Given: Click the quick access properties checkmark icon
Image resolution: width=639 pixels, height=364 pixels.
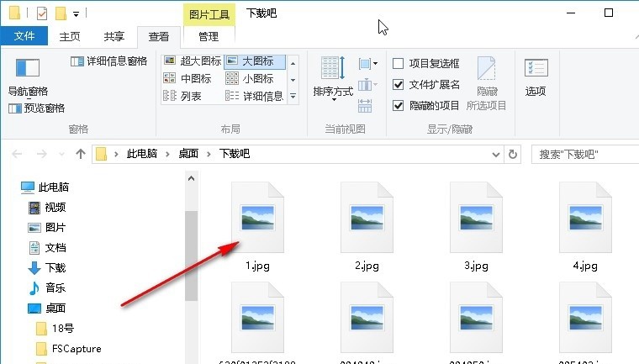Looking at the screenshot, I should (x=41, y=13).
